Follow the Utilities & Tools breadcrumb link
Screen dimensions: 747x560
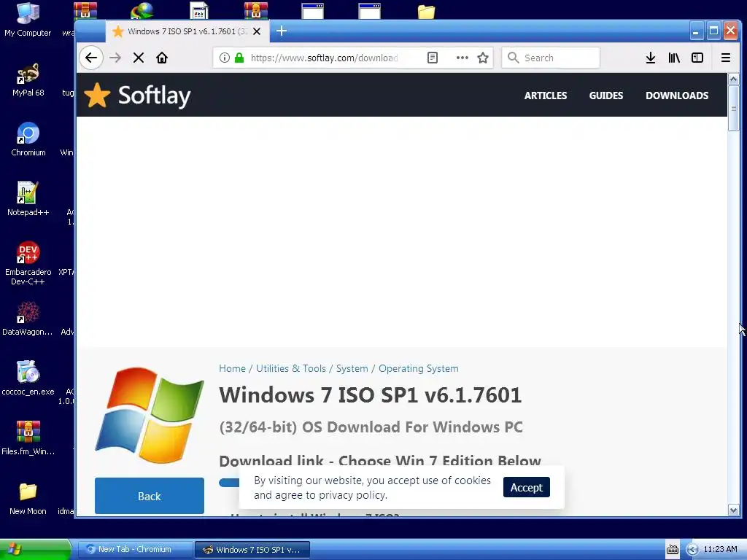pyautogui.click(x=291, y=368)
